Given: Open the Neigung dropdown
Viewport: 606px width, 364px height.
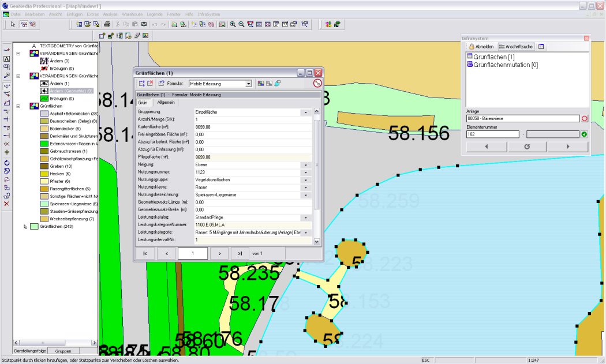Looking at the screenshot, I should 305,164.
